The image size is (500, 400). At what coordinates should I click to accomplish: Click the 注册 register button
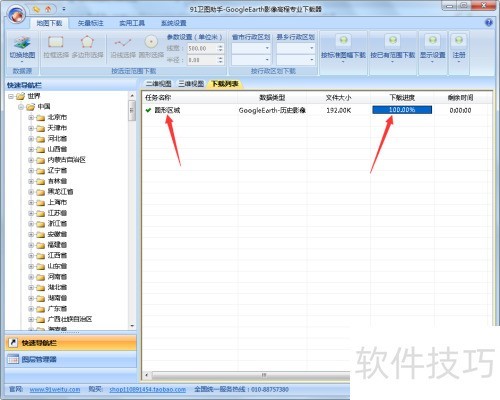coord(459,48)
